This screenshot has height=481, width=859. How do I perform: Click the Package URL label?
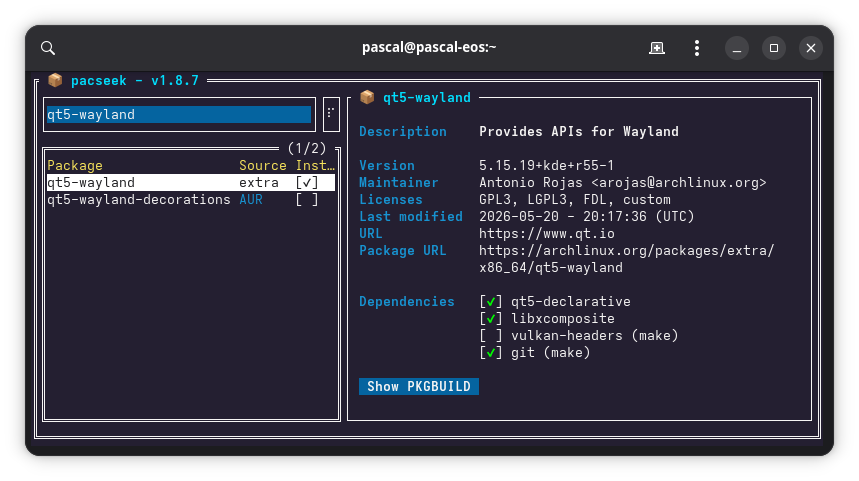coord(403,250)
